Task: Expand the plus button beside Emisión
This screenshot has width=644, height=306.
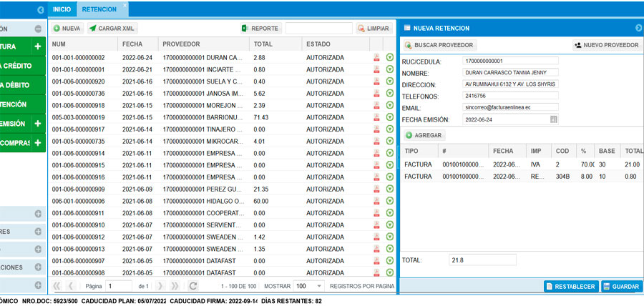Action: [37, 124]
